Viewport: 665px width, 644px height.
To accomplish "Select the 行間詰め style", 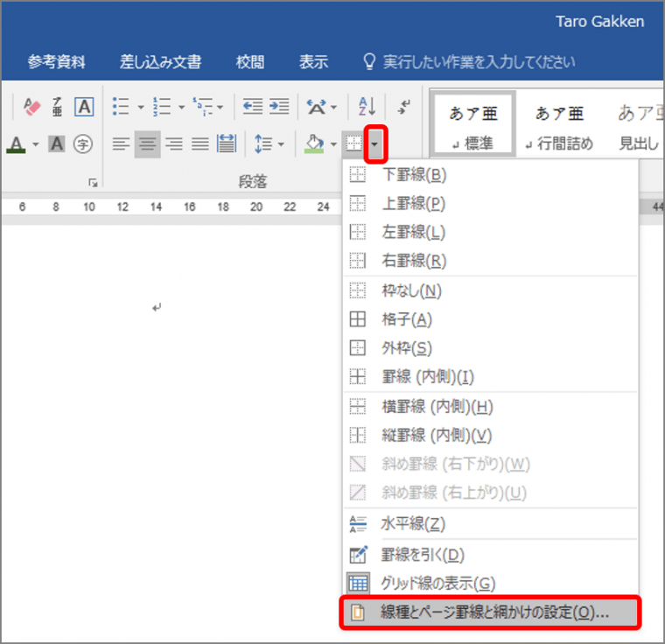I will tap(559, 127).
